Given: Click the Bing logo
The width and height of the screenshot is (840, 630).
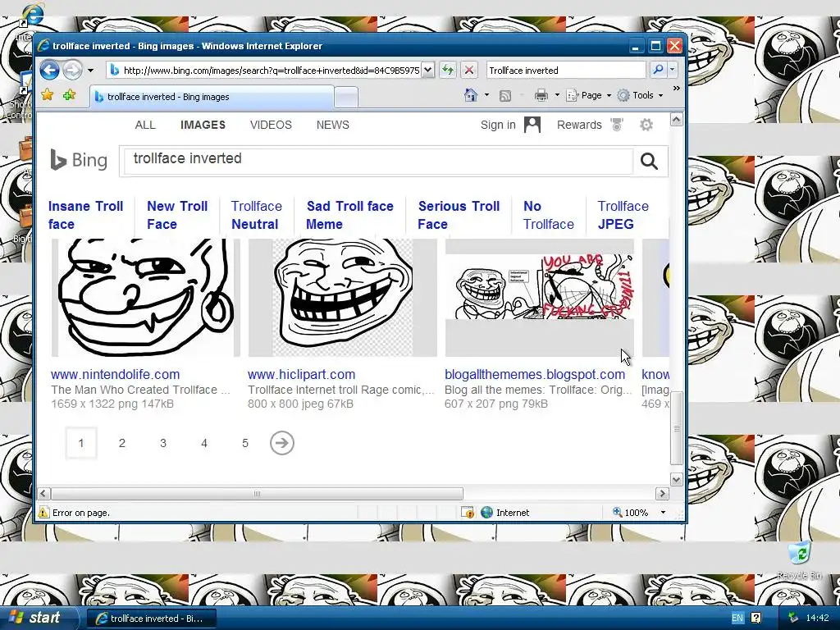Looking at the screenshot, I should coord(79,160).
